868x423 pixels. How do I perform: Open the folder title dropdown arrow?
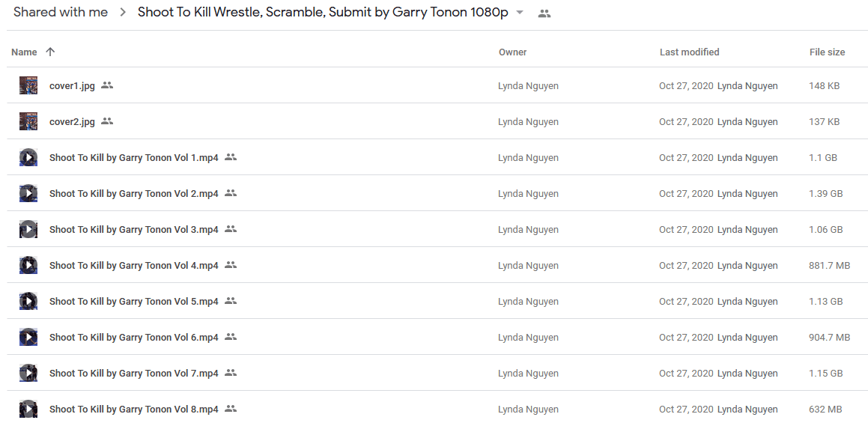pos(519,13)
